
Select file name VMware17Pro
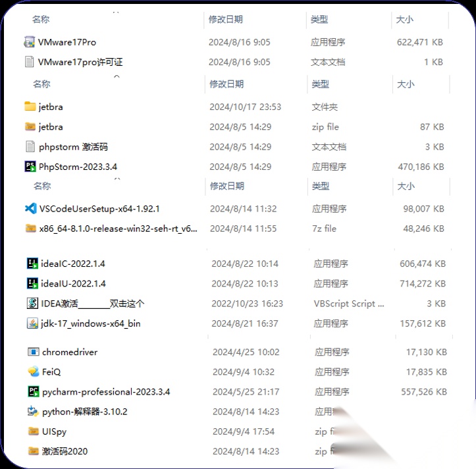[67, 42]
